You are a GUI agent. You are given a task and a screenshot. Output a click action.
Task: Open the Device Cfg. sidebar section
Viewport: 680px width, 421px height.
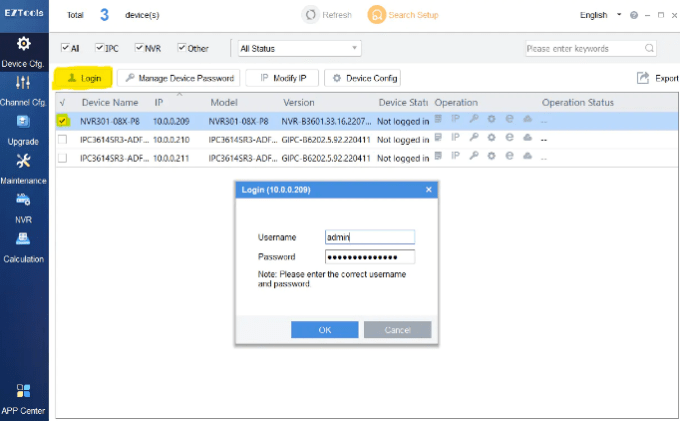(23, 52)
